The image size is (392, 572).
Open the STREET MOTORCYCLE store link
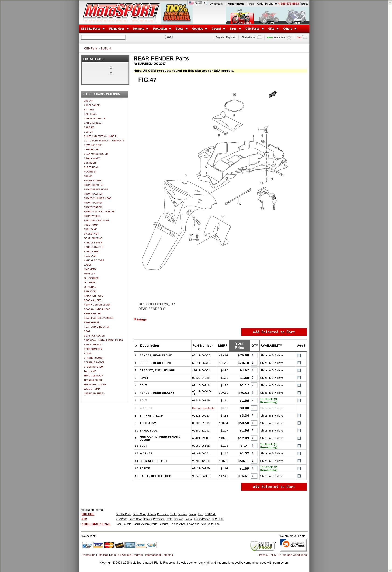pos(96,524)
